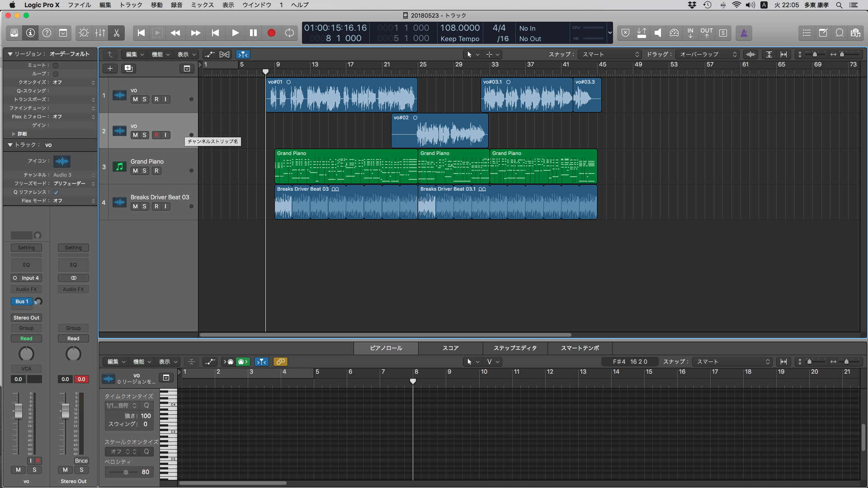Click the Stereo Out output button
Screen dimensions: 868x488
(x=26, y=318)
